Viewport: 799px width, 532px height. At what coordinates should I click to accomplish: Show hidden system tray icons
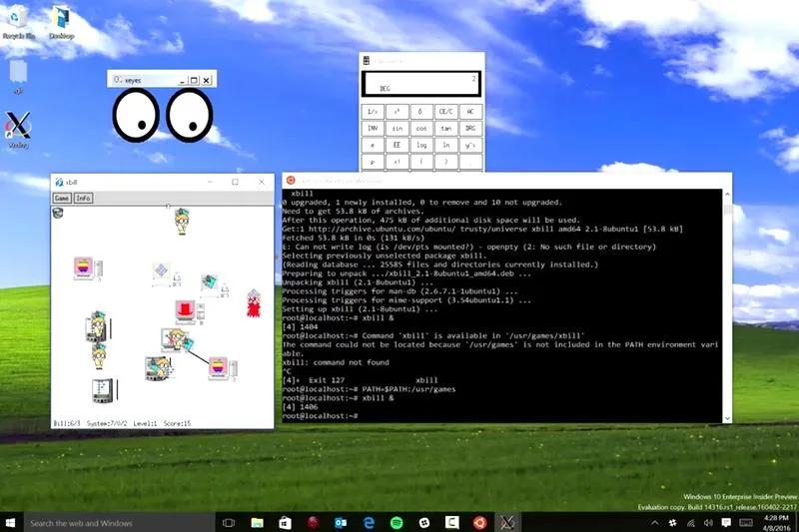click(x=655, y=523)
